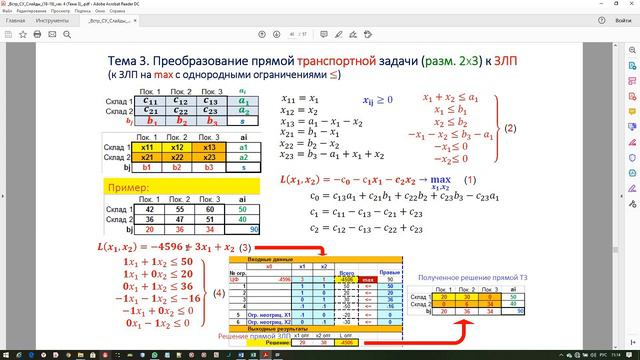
Task: Open the Справка menu
Action: [x=117, y=11]
